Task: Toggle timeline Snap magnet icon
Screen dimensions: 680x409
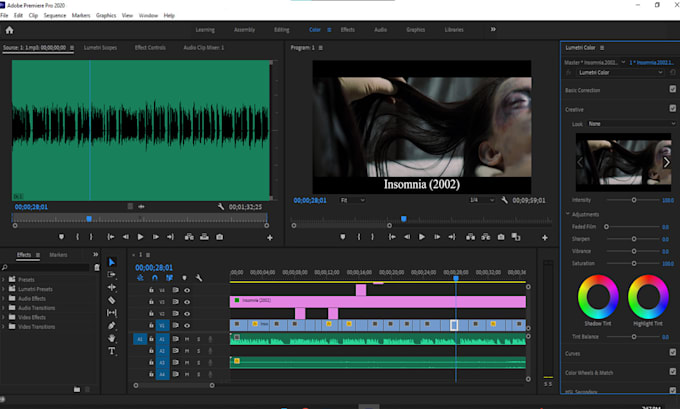Action: 155,278
